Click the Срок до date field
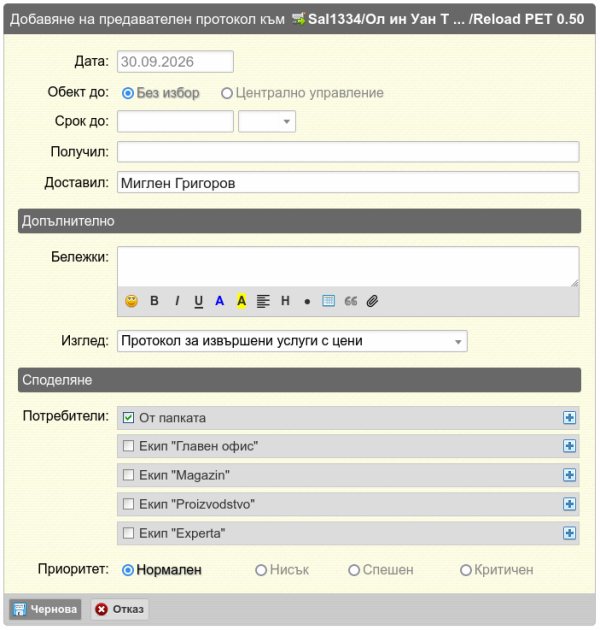600x630 pixels. click(x=175, y=121)
